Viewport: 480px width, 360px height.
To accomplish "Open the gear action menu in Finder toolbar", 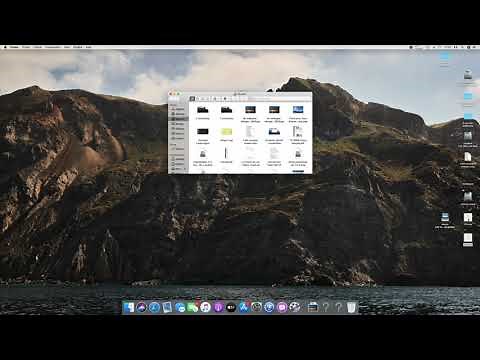I will [225, 99].
